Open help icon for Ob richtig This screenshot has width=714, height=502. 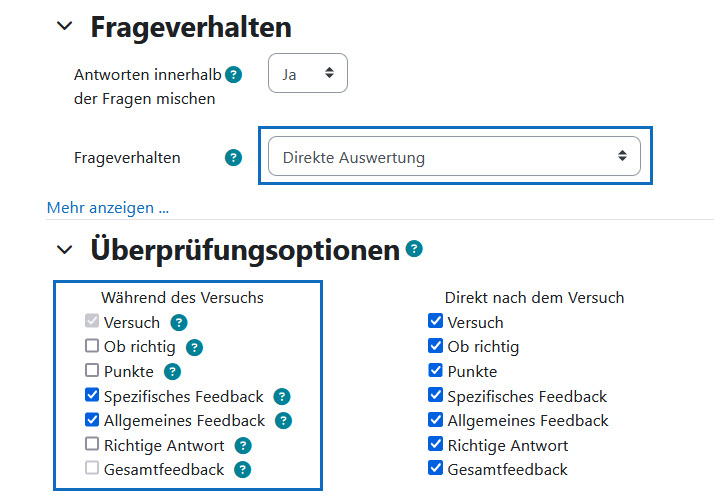194,347
